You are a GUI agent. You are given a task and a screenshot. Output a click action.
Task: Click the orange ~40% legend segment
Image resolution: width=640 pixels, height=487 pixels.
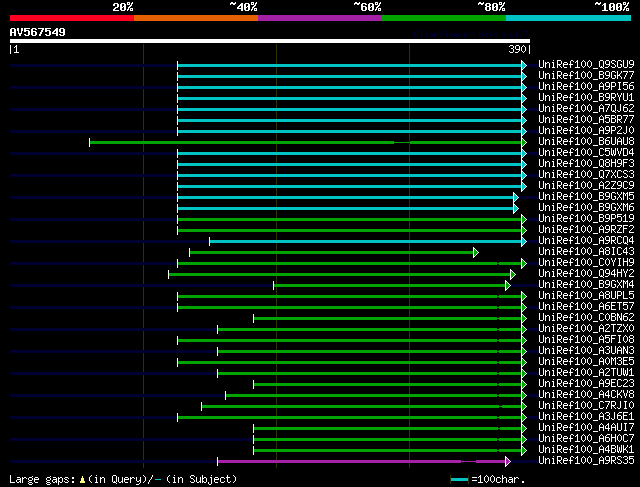click(x=196, y=18)
